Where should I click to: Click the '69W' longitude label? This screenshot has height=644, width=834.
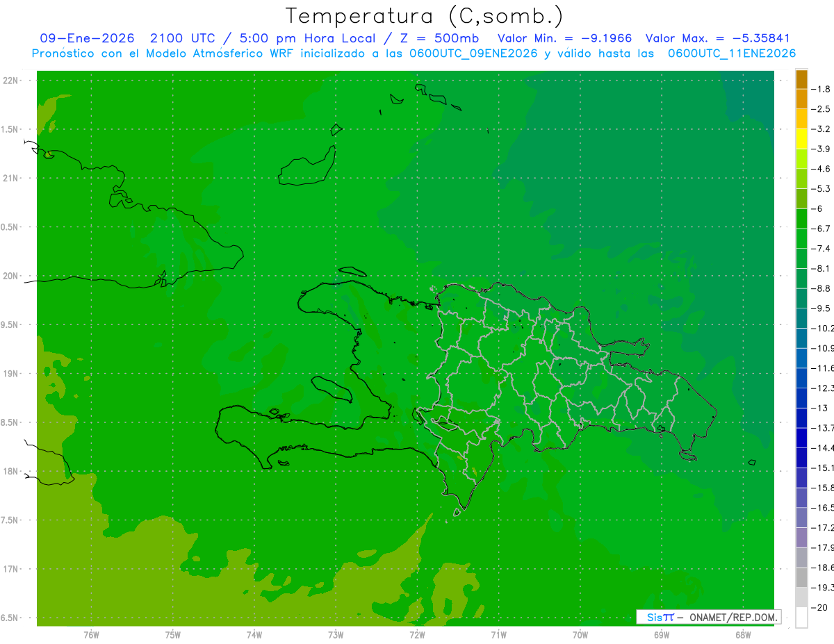click(661, 634)
